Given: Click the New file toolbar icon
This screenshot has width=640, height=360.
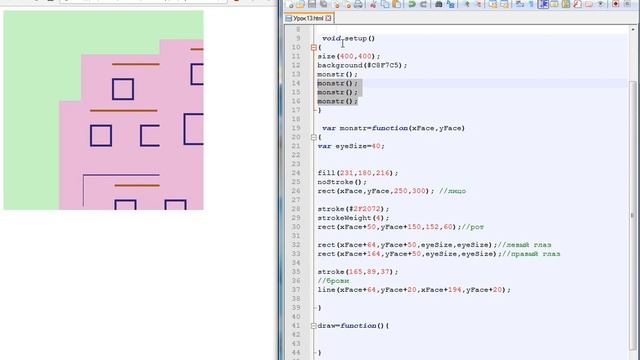Looking at the screenshot, I should 290,4.
